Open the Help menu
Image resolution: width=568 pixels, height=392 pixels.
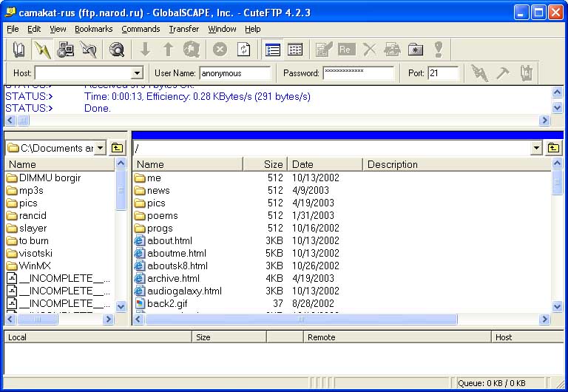pyautogui.click(x=252, y=29)
